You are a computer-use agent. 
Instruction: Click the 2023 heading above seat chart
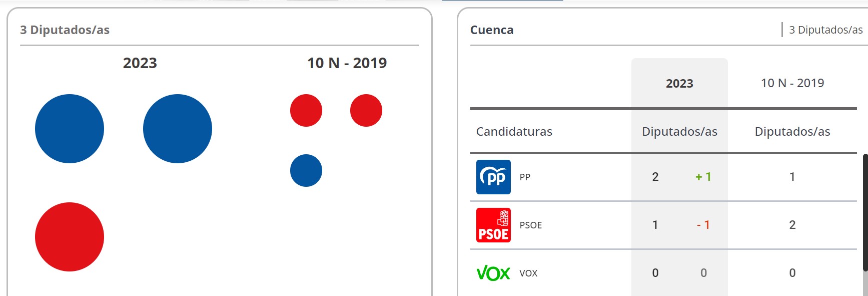(x=140, y=63)
